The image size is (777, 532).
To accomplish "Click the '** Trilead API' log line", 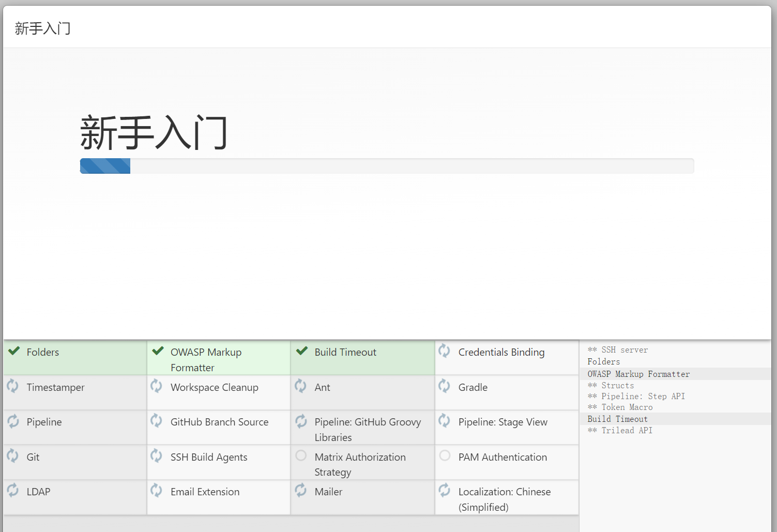I will (x=620, y=430).
